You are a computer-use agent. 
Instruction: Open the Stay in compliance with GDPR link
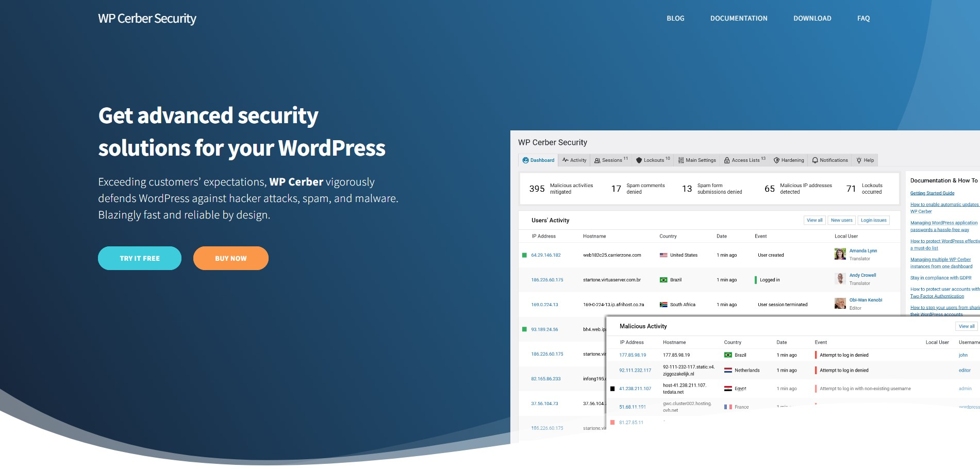(x=941, y=278)
